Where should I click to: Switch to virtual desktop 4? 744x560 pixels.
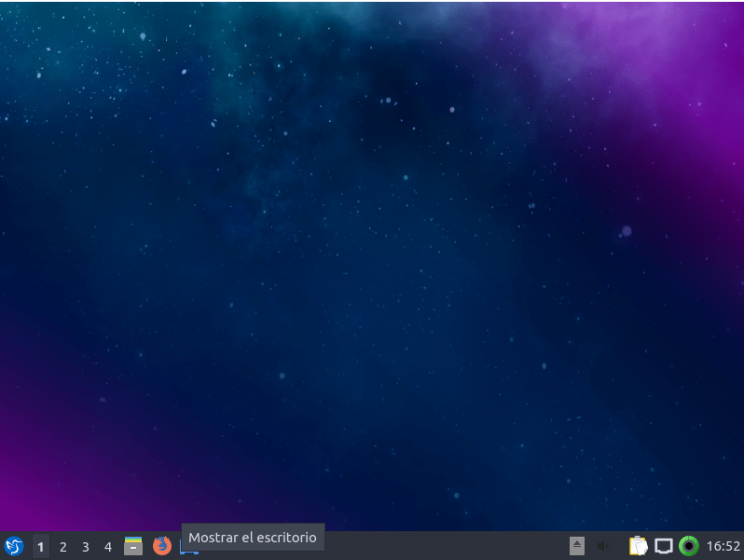pos(108,547)
